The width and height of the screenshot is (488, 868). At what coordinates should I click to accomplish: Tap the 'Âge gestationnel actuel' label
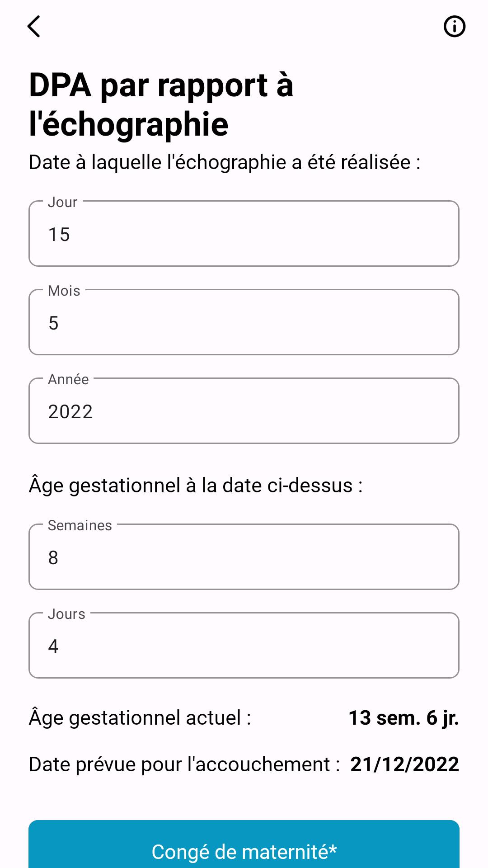point(140,718)
